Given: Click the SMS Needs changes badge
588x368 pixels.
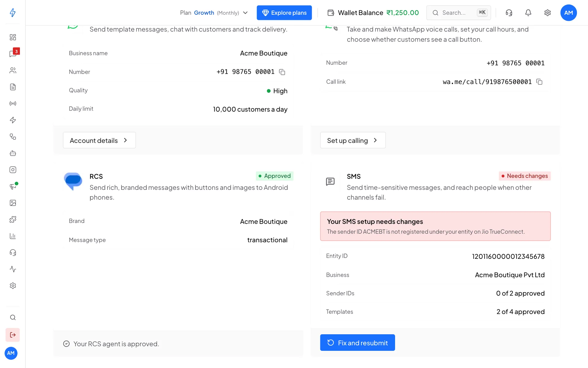Looking at the screenshot, I should point(525,176).
